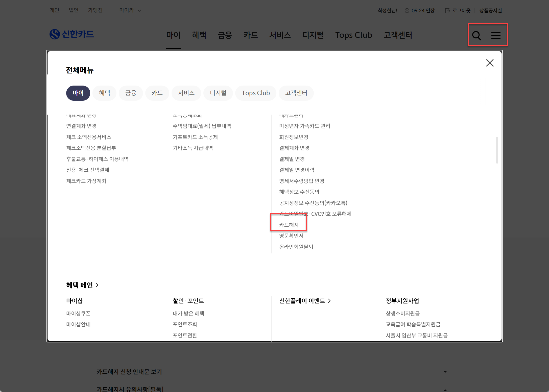Open 금융 in the main navigation
Image resolution: width=549 pixels, height=392 pixels.
coord(225,35)
